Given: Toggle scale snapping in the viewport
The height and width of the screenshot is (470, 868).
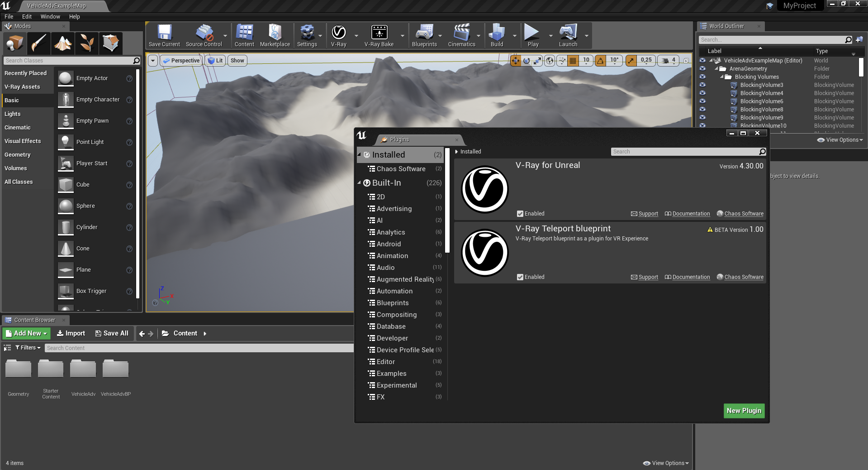Looking at the screenshot, I should click(x=631, y=61).
